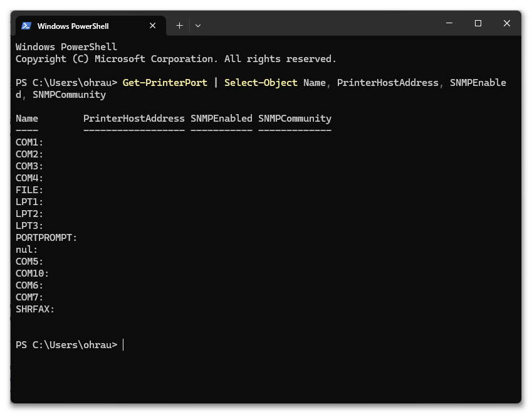The height and width of the screenshot is (414, 532).
Task: Click the COM1: port entry
Action: click(x=29, y=142)
